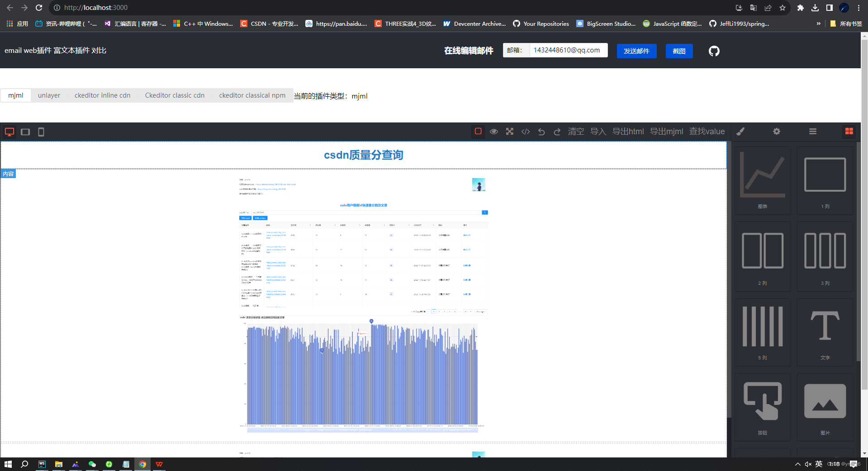868x471 pixels.
Task: Select the Ckeditor classic cdn tab
Action: (x=175, y=95)
